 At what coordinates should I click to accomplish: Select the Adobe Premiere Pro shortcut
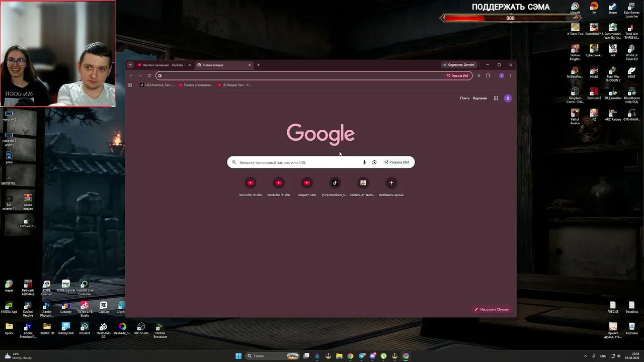coord(28,331)
